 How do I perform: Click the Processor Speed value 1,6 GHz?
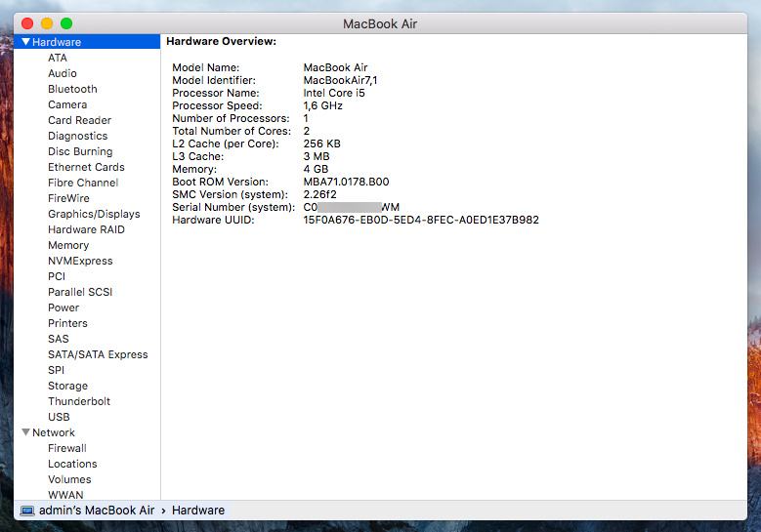[322, 105]
